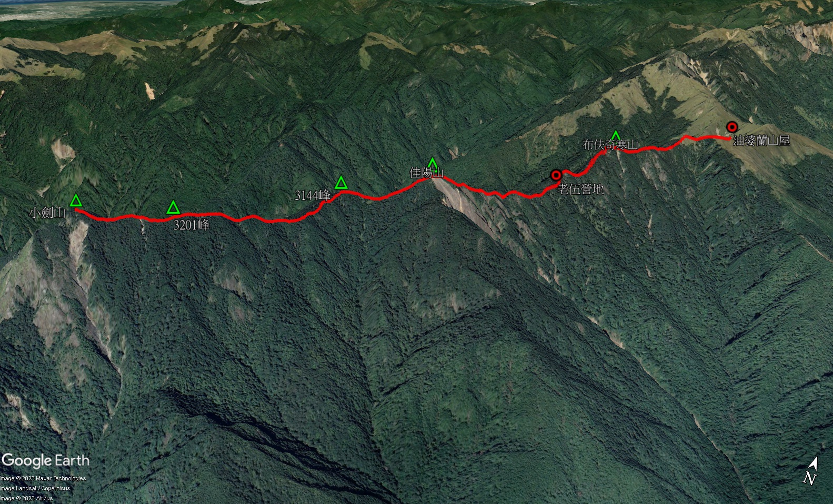Screen dimensions: 833x504
Task: Click the Google Earth logo
Action: click(45, 461)
